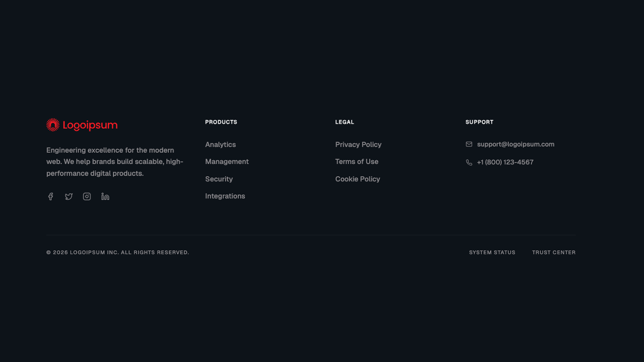Open the Privacy Policy
The width and height of the screenshot is (644, 362).
(x=358, y=144)
